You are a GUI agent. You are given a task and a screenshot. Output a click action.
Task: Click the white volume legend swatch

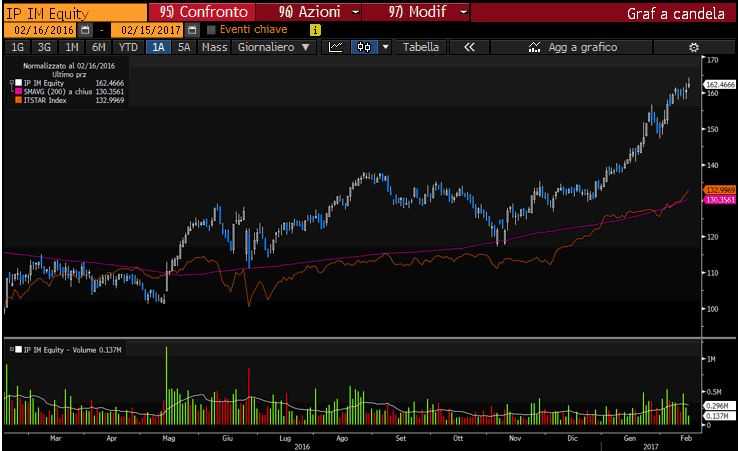(18, 350)
